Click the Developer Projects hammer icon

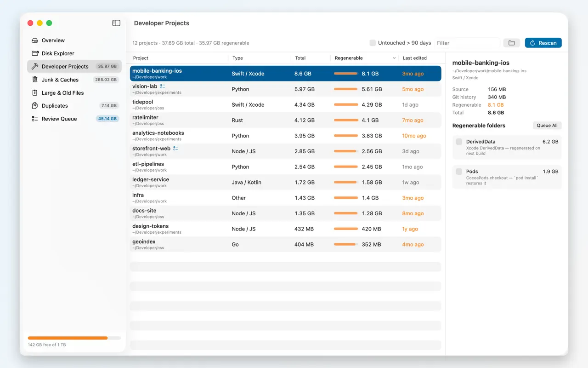coord(35,66)
